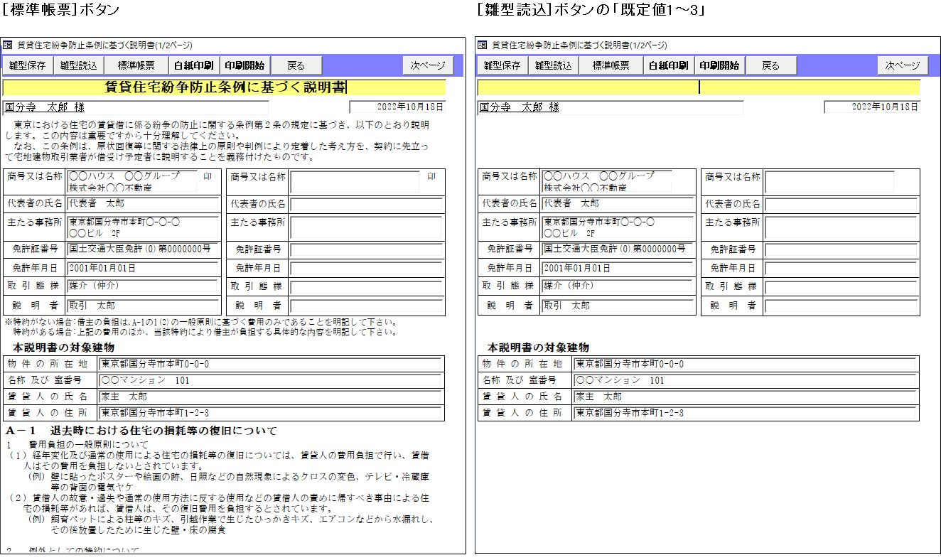The image size is (941, 560).
Task: Click 免許年月日 field 2001年01月01日 in right window
Action: 618,269
